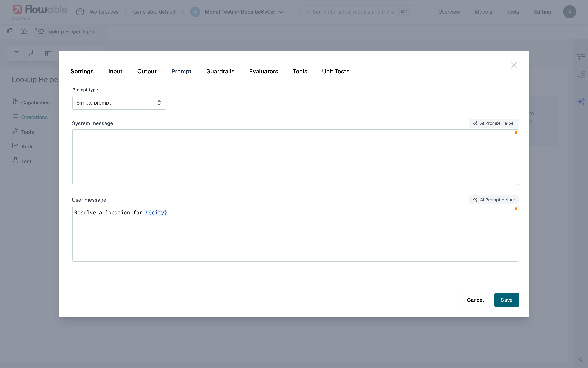
Task: Go to the Guardrails tab
Action: tap(220, 71)
